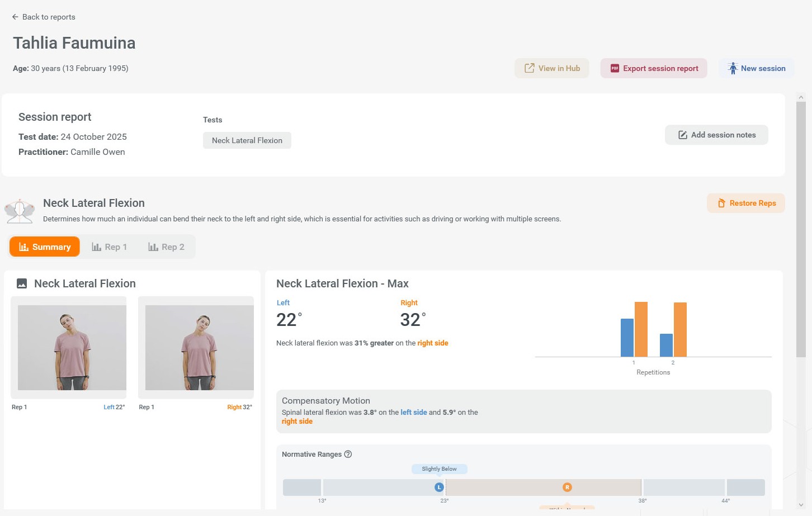Open the left flexion 22° photo thumbnail
Screen dimensions: 812x516
(x=72, y=347)
